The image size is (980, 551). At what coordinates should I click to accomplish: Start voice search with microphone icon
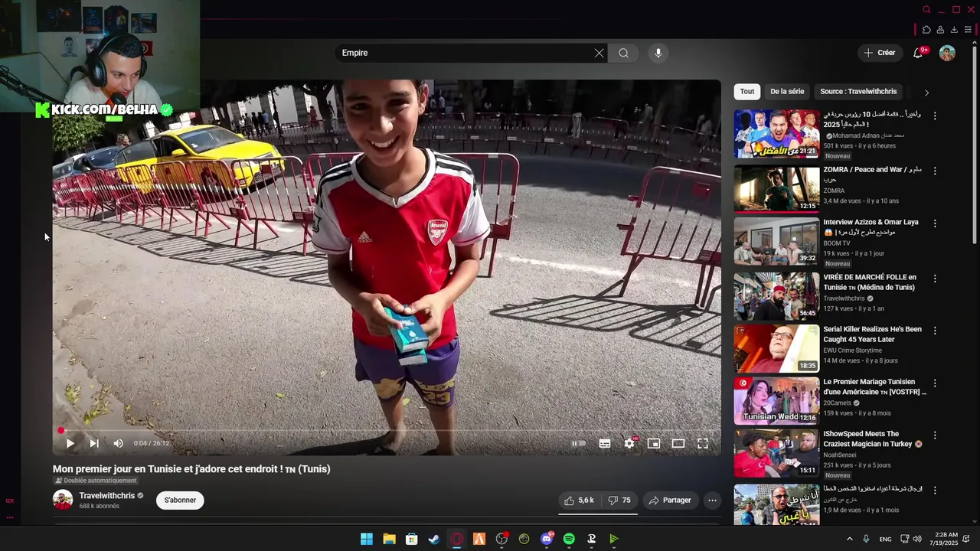[658, 53]
